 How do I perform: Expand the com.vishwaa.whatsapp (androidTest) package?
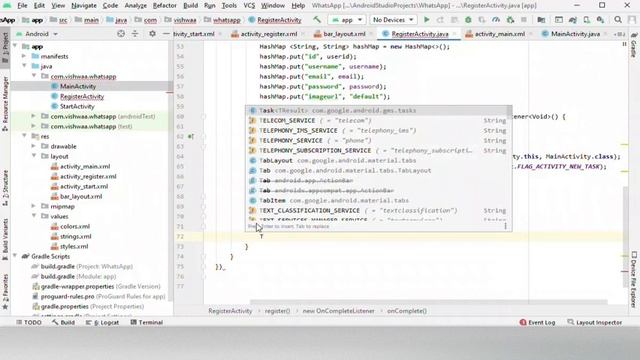34,116
